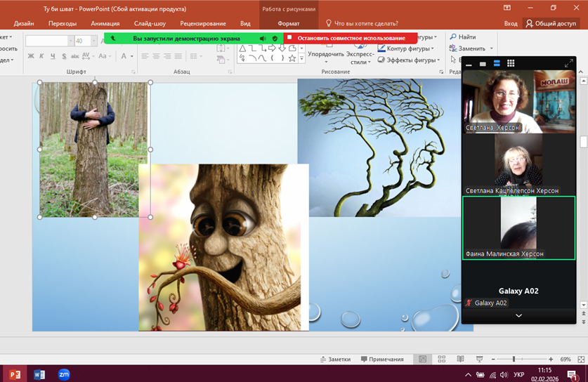
Task: Open the Рецензирование ribbon tab
Action: tap(202, 23)
